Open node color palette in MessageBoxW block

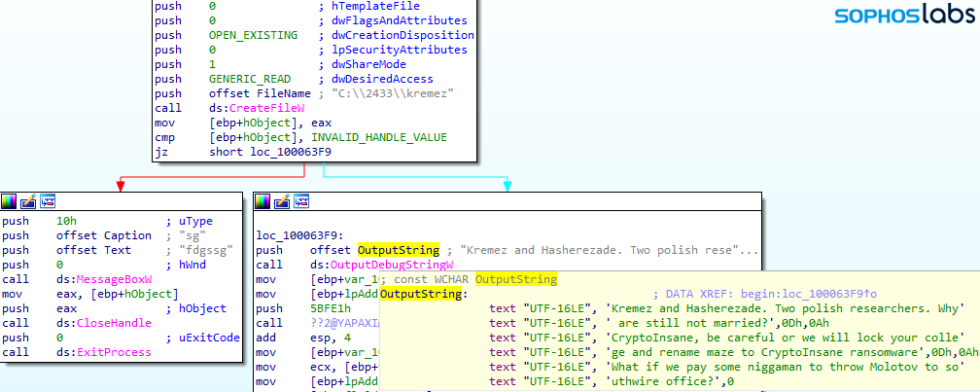[x=9, y=201]
